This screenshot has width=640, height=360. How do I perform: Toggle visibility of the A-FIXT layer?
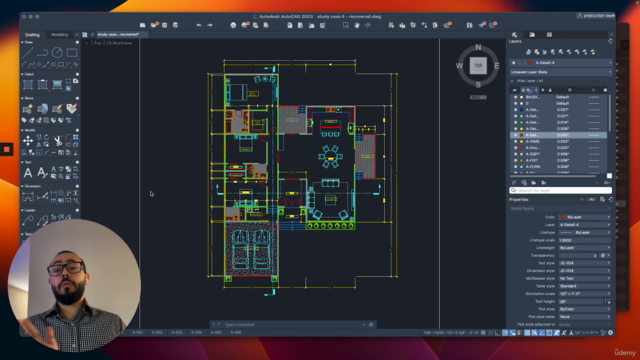click(516, 160)
